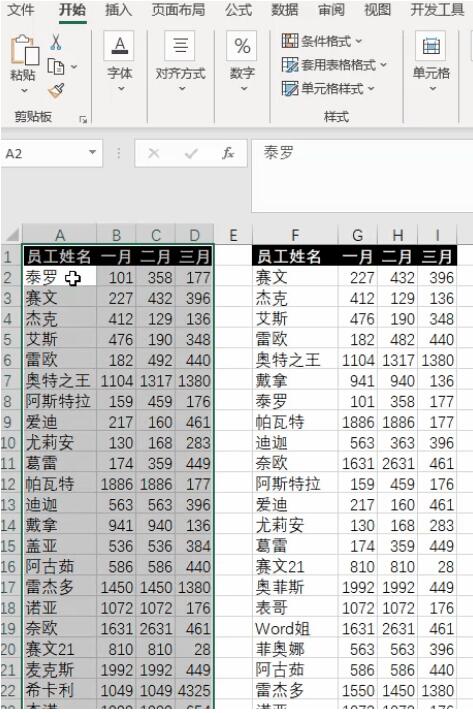Select column F header
This screenshot has height=713, width=473.
point(295,235)
